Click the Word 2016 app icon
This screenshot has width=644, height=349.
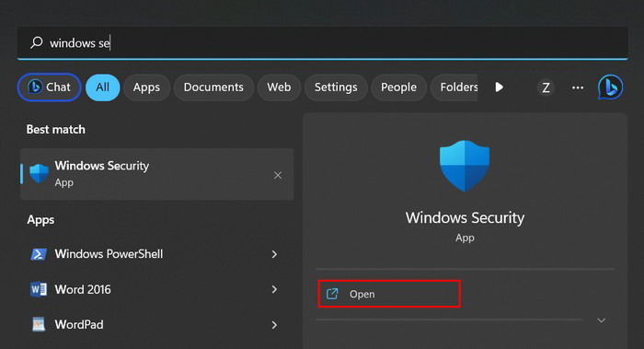click(39, 289)
